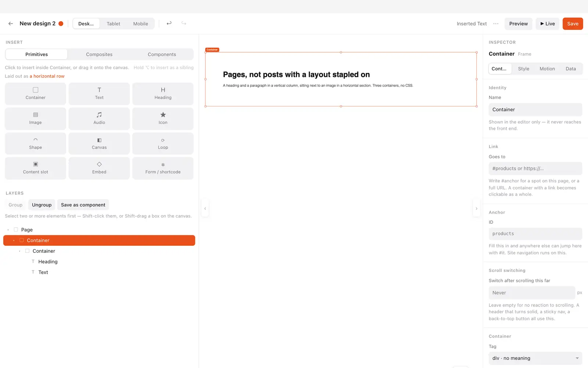
Task: Insert a Form / shortcode primitive
Action: point(163,168)
